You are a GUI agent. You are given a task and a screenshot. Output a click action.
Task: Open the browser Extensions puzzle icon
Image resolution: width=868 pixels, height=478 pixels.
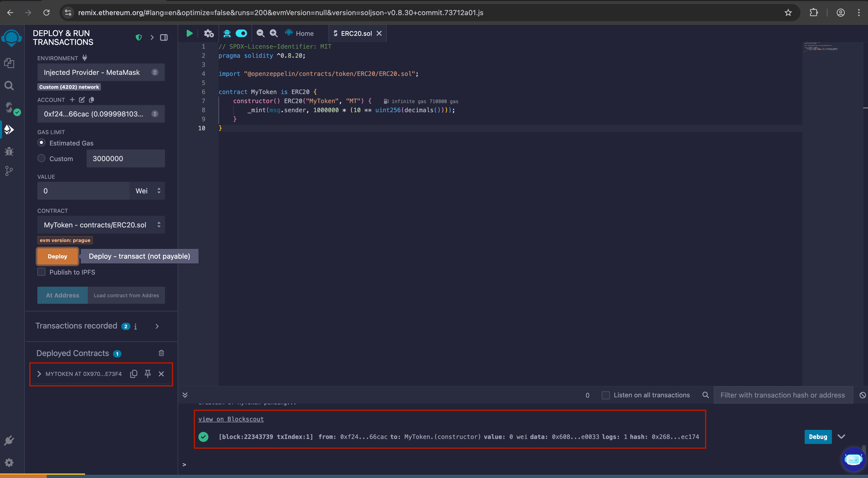click(x=814, y=12)
